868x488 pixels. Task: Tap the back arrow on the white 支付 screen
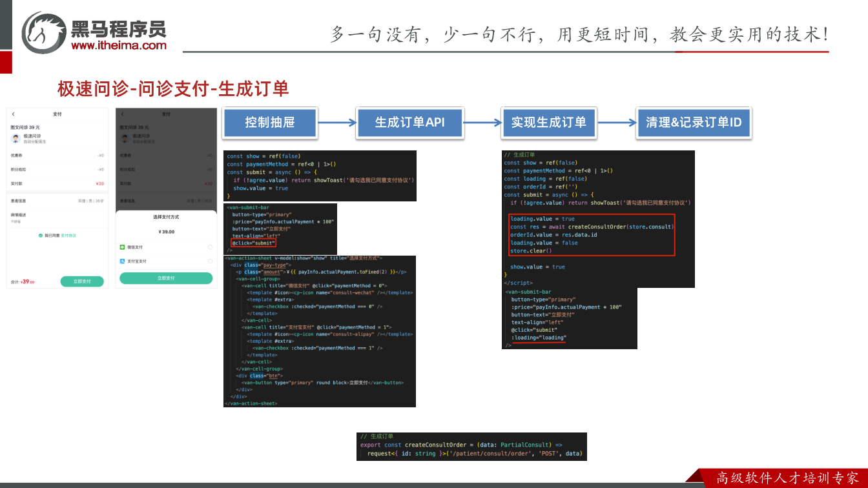pyautogui.click(x=13, y=114)
